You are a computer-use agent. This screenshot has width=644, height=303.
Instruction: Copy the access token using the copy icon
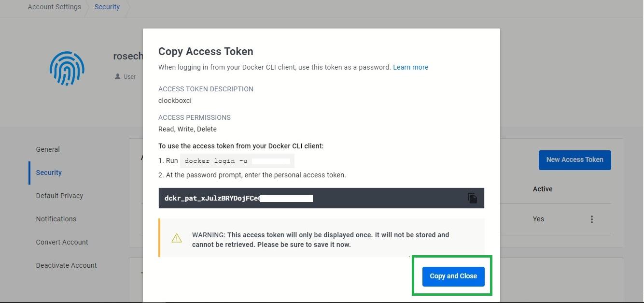pyautogui.click(x=472, y=198)
